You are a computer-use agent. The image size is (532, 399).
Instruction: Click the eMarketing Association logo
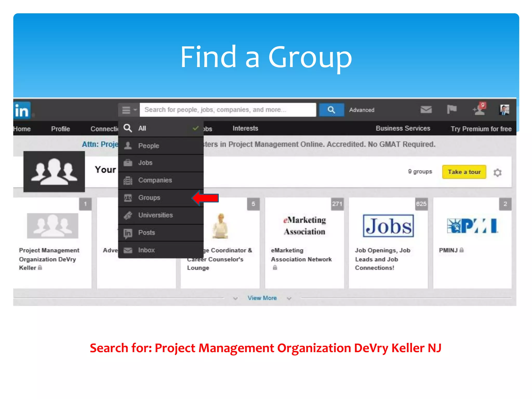tap(304, 226)
